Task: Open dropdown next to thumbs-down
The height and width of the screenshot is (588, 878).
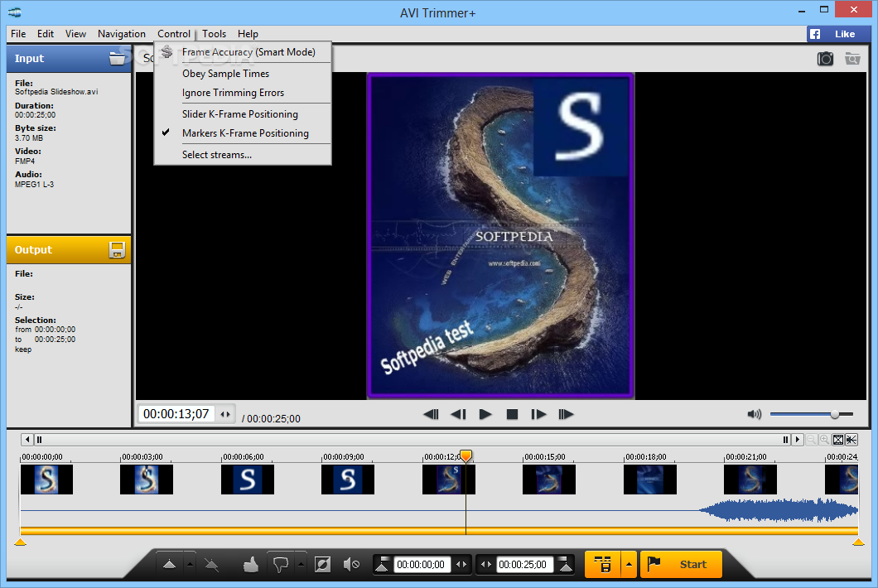Action: [x=301, y=565]
